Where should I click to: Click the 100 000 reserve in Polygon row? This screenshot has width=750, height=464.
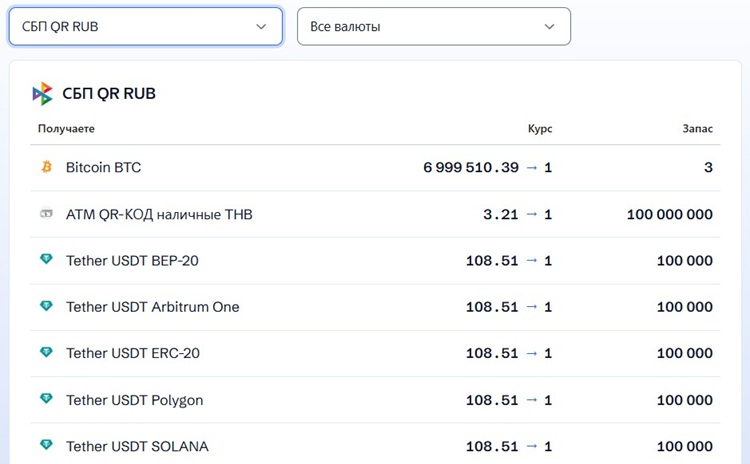click(x=684, y=400)
